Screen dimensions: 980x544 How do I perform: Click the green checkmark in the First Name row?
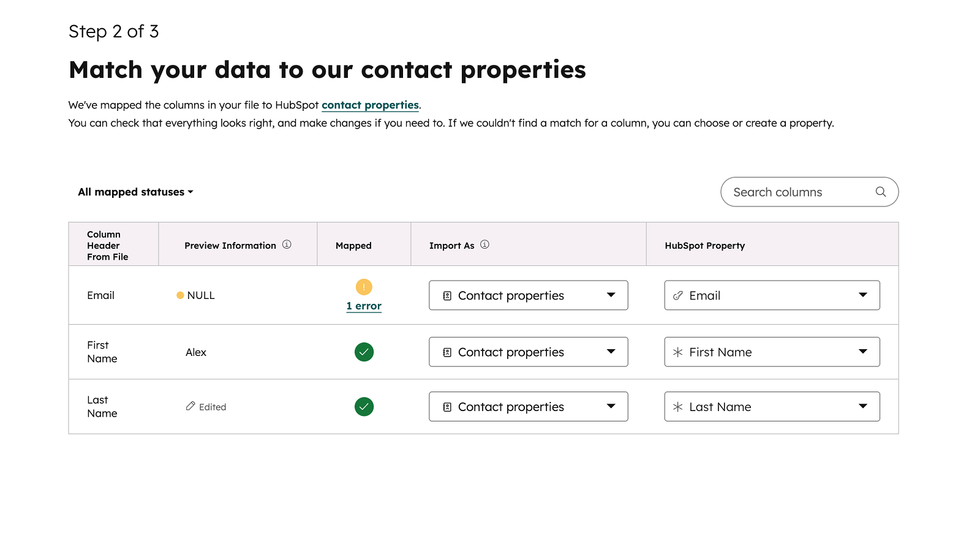(x=364, y=352)
